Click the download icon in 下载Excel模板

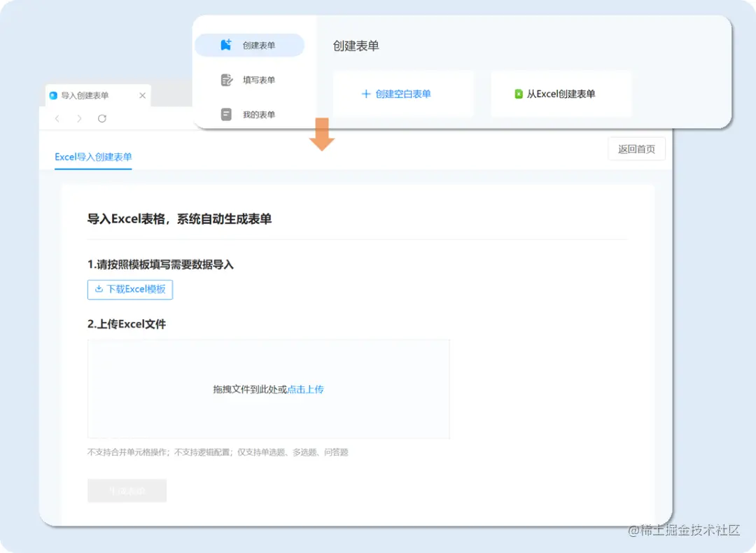[x=99, y=289]
